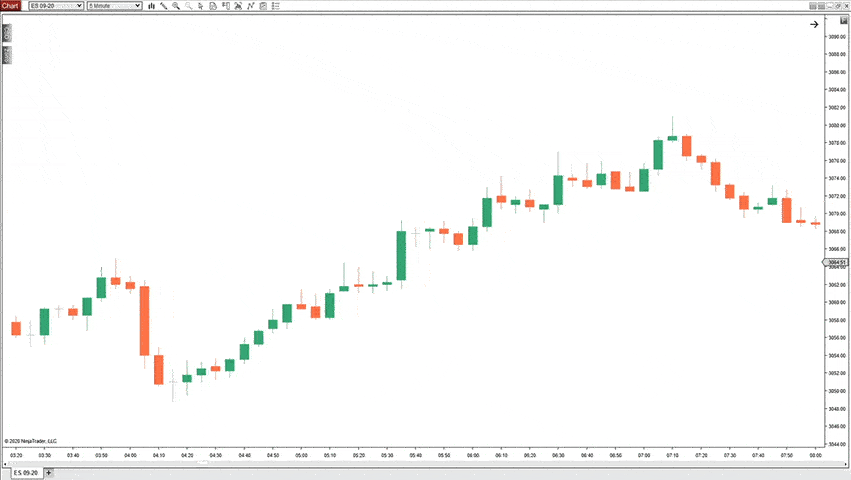Click the 3070.00 price axis label
Image resolution: width=851 pixels, height=480 pixels.
pos(837,214)
